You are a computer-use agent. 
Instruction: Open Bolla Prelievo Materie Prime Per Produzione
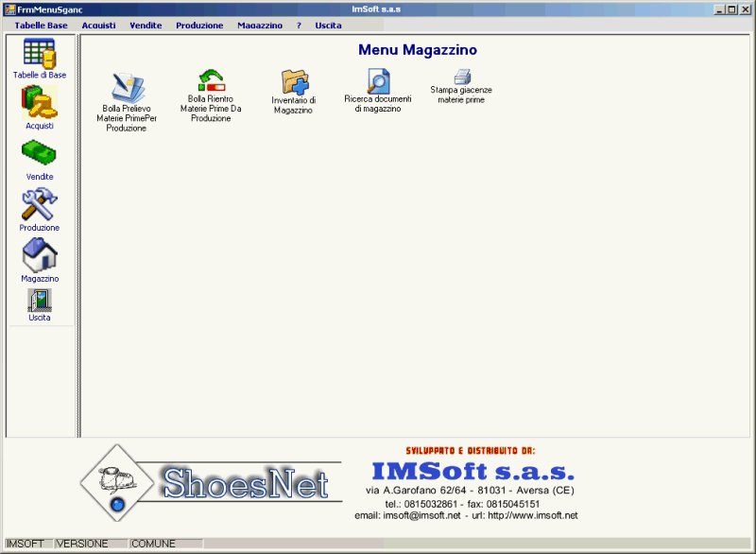click(127, 102)
